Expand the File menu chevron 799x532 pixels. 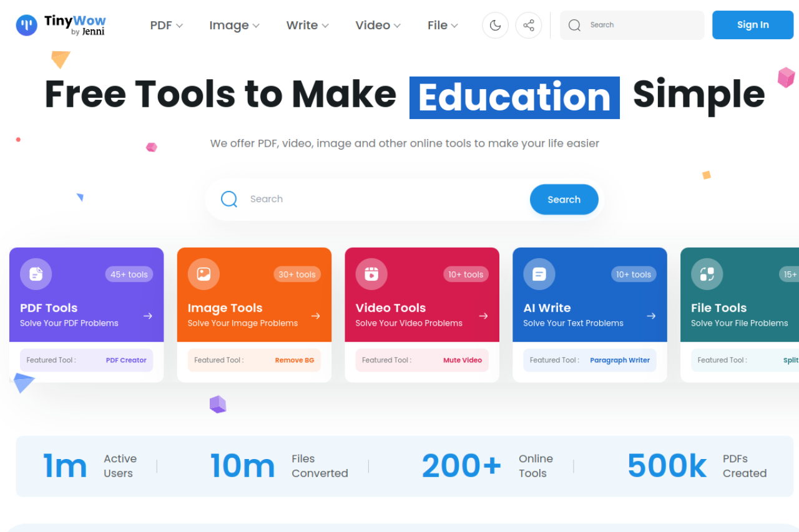pyautogui.click(x=454, y=26)
